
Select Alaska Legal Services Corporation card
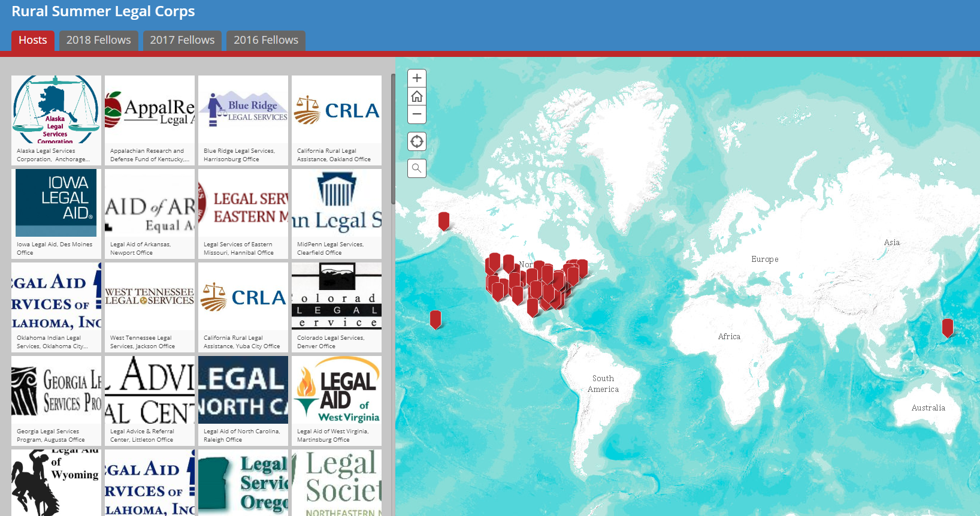coord(56,120)
